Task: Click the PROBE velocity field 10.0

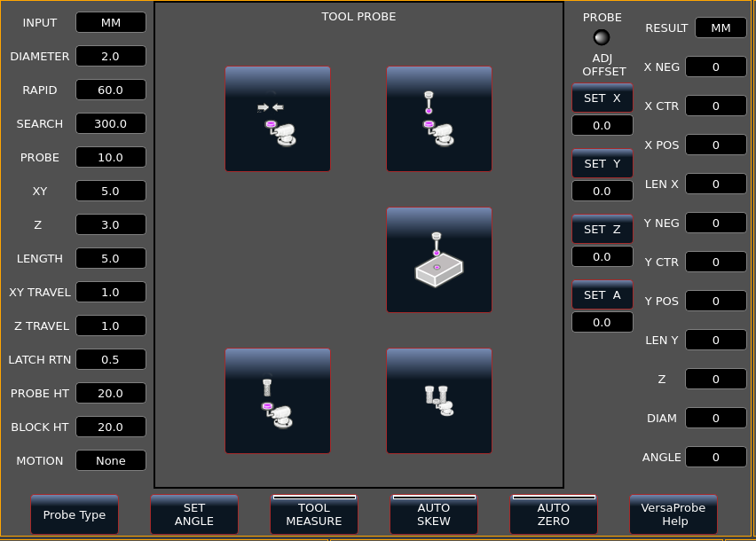Action: [x=111, y=157]
